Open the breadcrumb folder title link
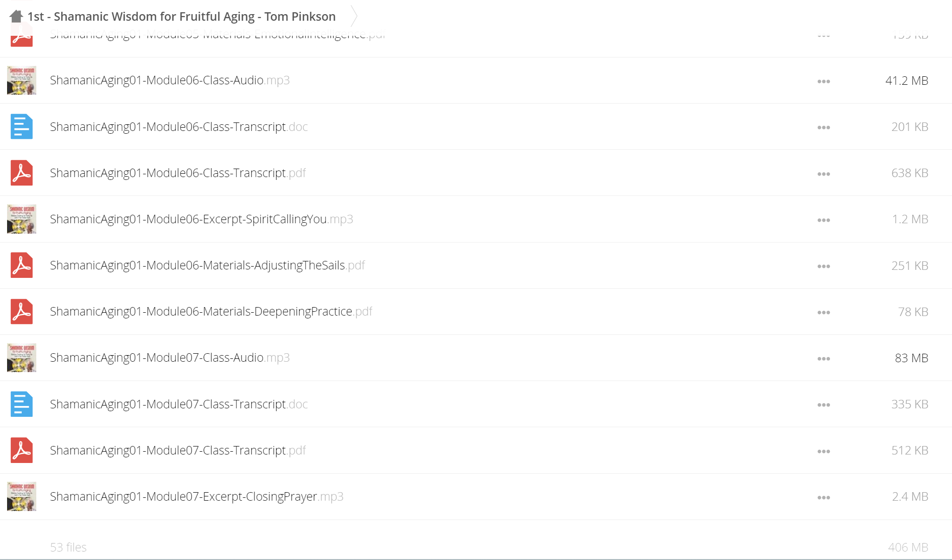952x560 pixels. [x=181, y=16]
